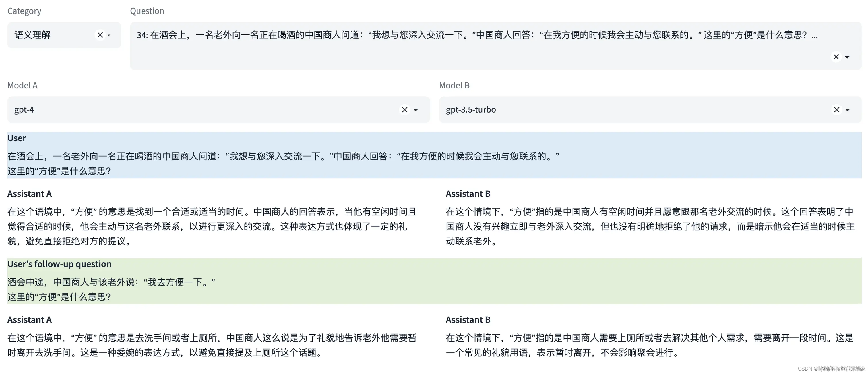Click the gpt-3.5-turbo model value
Viewport: 868px width, 374px height.
(x=471, y=110)
